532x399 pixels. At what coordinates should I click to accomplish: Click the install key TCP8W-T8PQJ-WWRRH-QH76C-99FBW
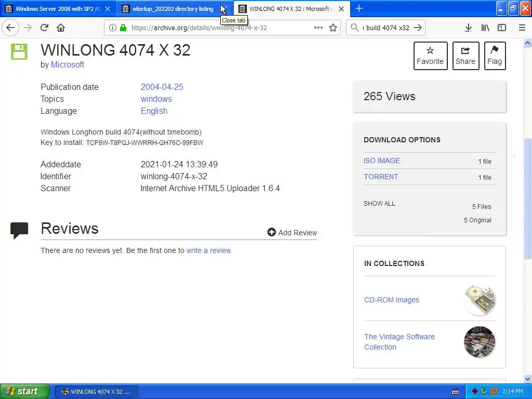[144, 143]
